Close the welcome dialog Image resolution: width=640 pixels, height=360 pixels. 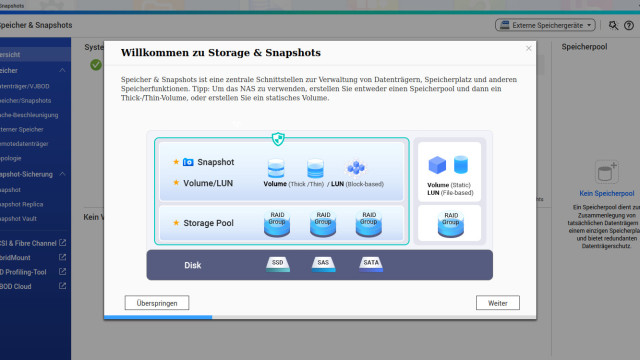click(x=529, y=48)
